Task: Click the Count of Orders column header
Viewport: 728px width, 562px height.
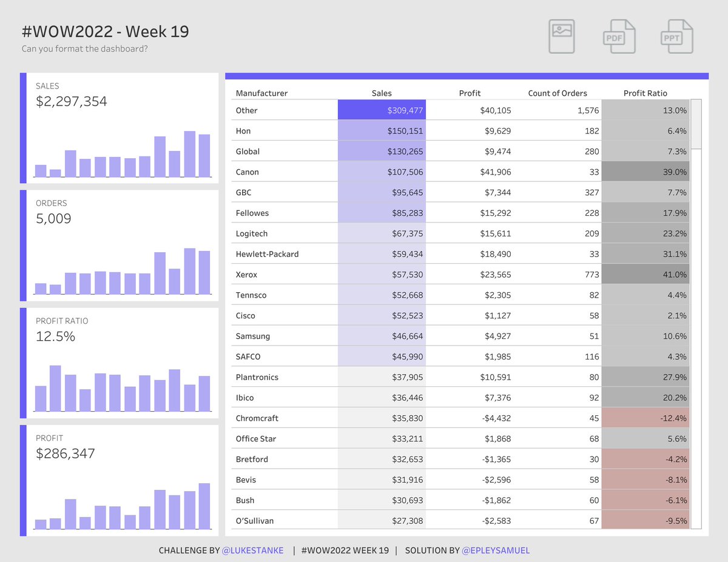Action: pyautogui.click(x=558, y=93)
